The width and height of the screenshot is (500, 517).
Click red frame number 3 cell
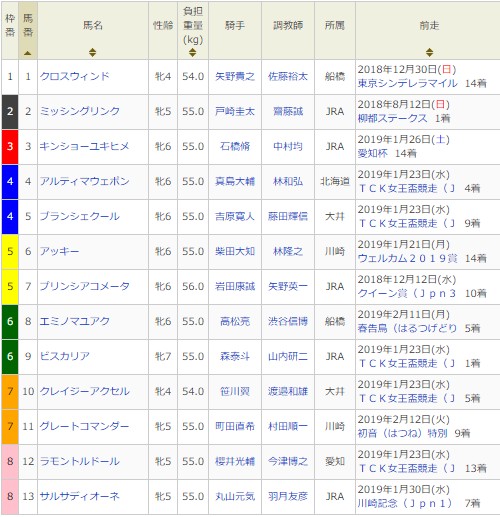10,146
